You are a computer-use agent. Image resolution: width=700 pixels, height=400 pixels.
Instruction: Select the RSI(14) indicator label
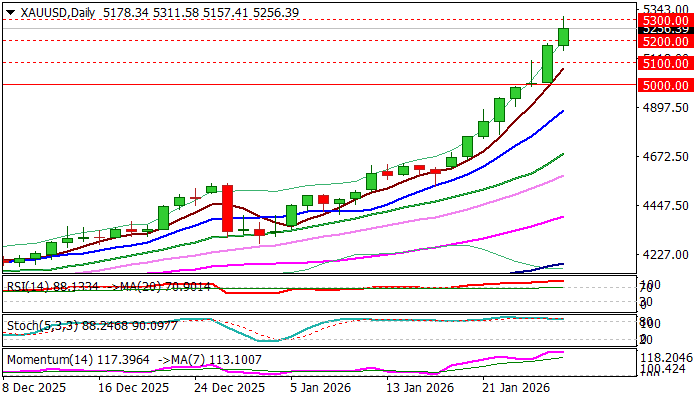[x=27, y=285]
